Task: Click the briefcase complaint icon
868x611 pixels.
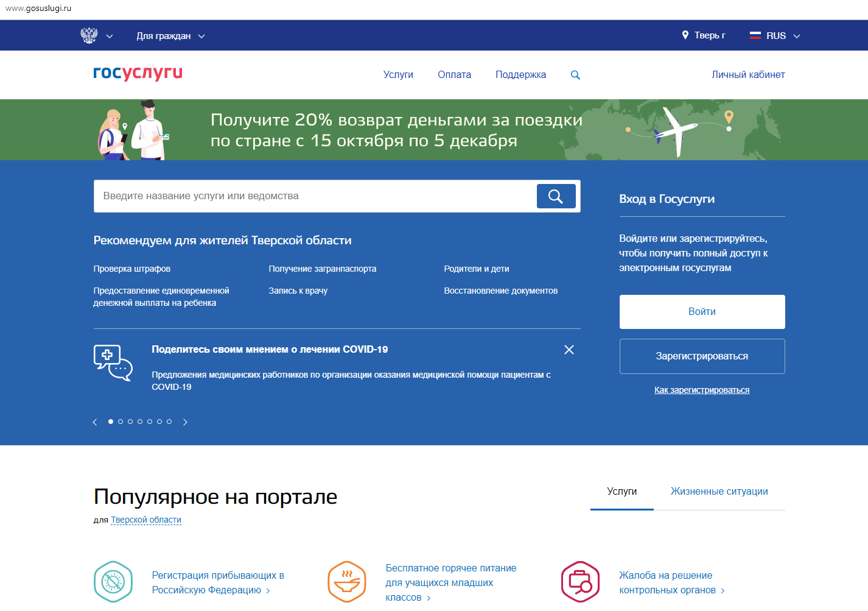Action: (581, 582)
